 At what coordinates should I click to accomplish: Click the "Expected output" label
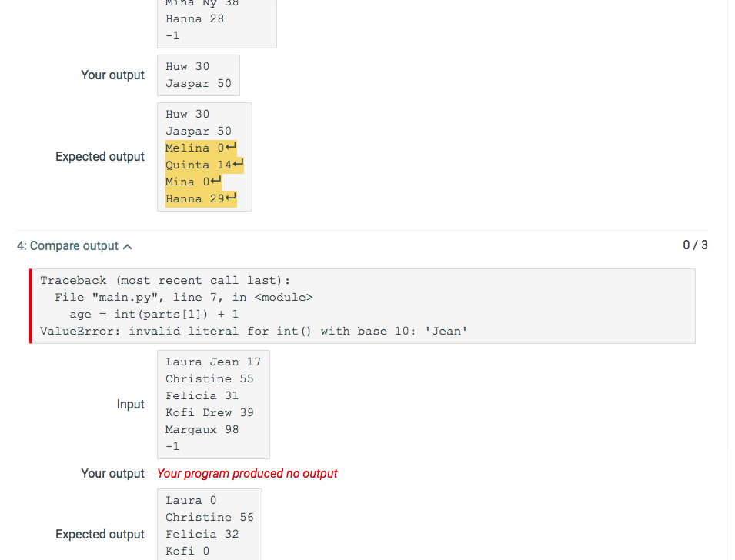(100, 534)
